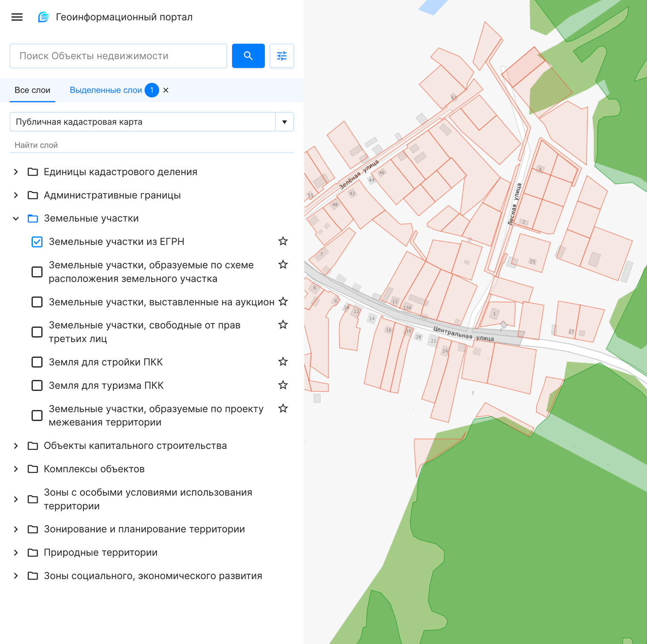
Task: Switch to «Выделенные слои» tab
Action: tap(106, 90)
